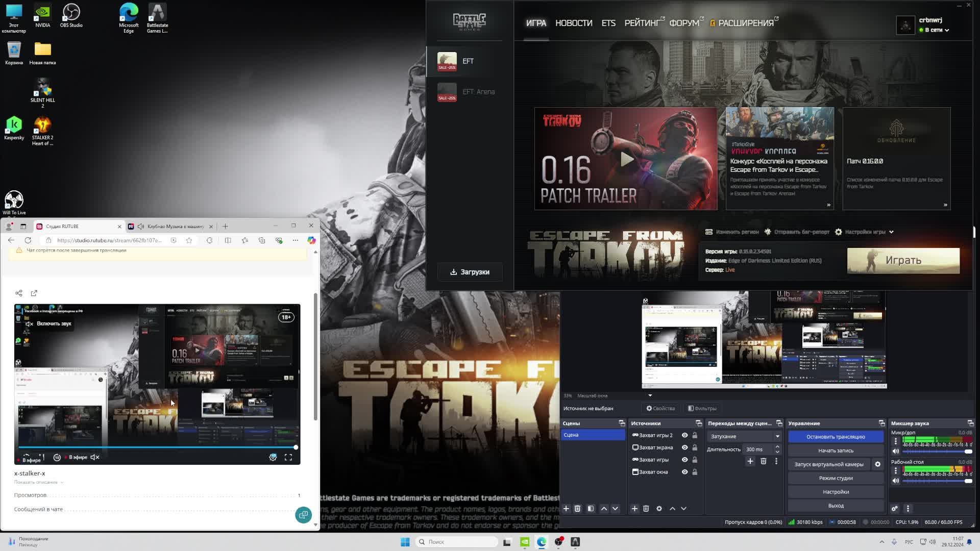
Task: Open RUTUBE support chat bubble button
Action: [x=303, y=515]
